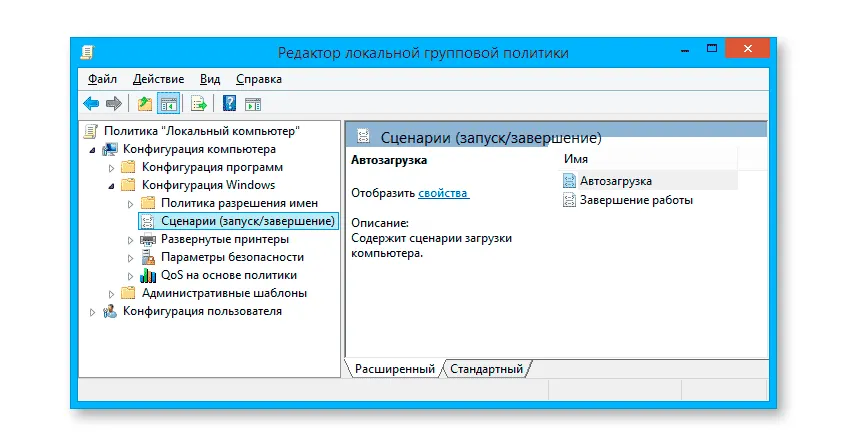This screenshot has width=848, height=446.
Task: Open the Файл menu
Action: coord(102,79)
